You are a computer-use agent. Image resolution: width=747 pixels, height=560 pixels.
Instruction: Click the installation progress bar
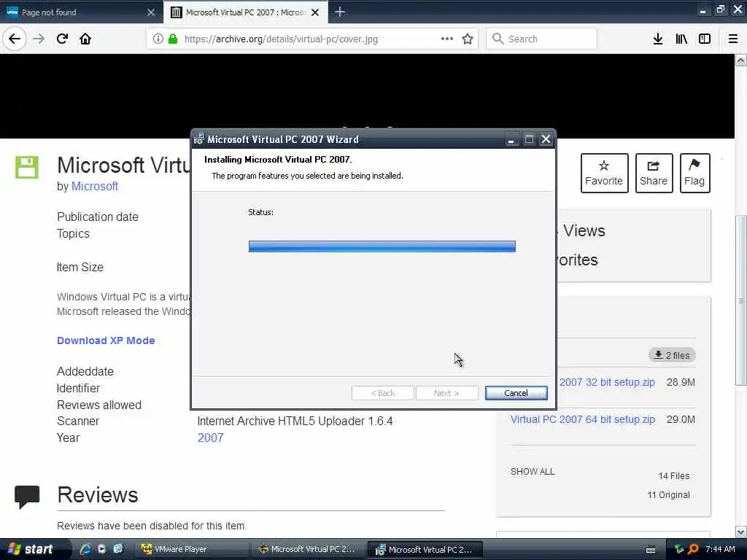[382, 246]
